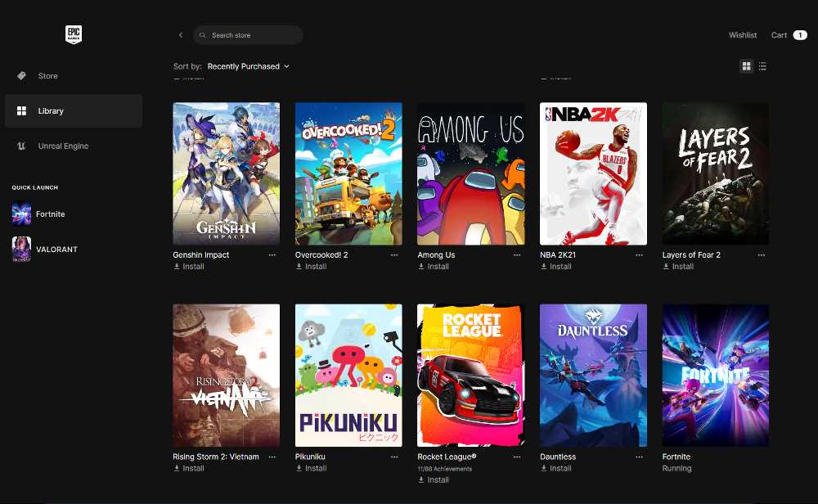The image size is (818, 504).
Task: Select the Pikuniku cover art
Action: (348, 376)
